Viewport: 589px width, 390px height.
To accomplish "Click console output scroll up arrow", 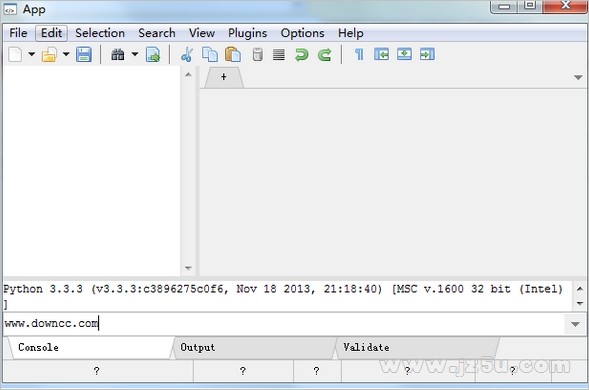I will click(x=580, y=289).
